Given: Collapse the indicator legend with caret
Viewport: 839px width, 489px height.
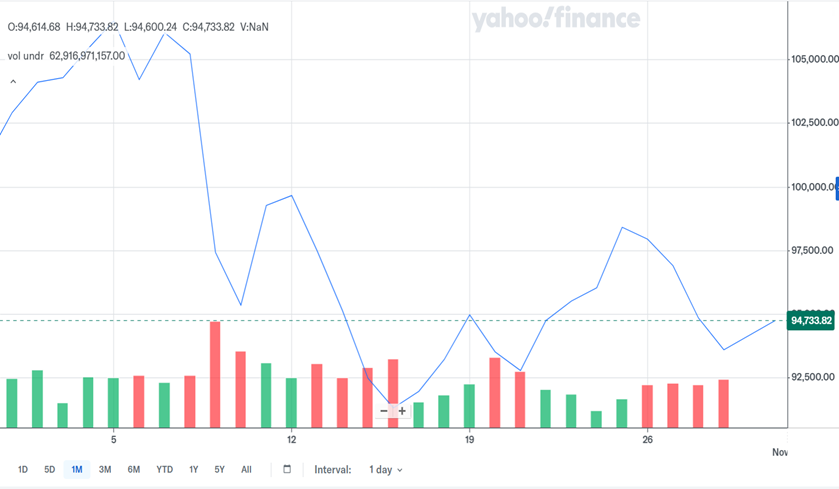Looking at the screenshot, I should coord(13,82).
